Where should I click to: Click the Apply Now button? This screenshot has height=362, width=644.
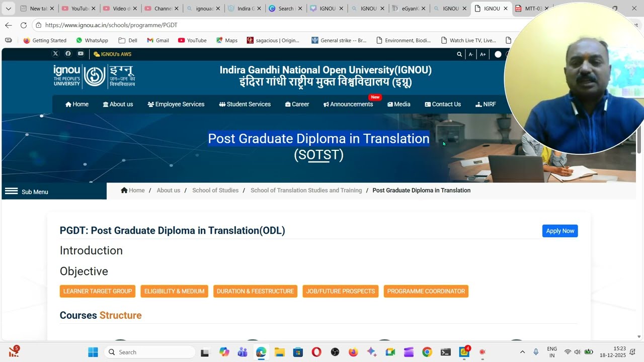pos(560,231)
